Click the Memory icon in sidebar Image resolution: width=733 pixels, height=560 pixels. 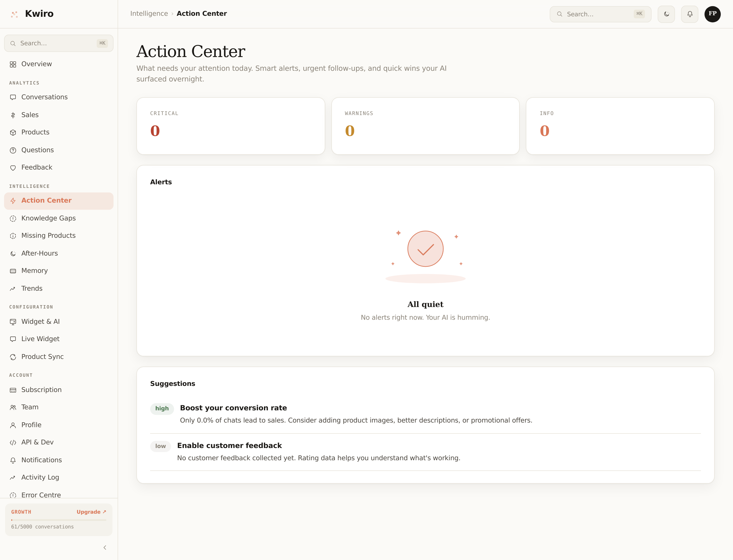[x=13, y=271]
